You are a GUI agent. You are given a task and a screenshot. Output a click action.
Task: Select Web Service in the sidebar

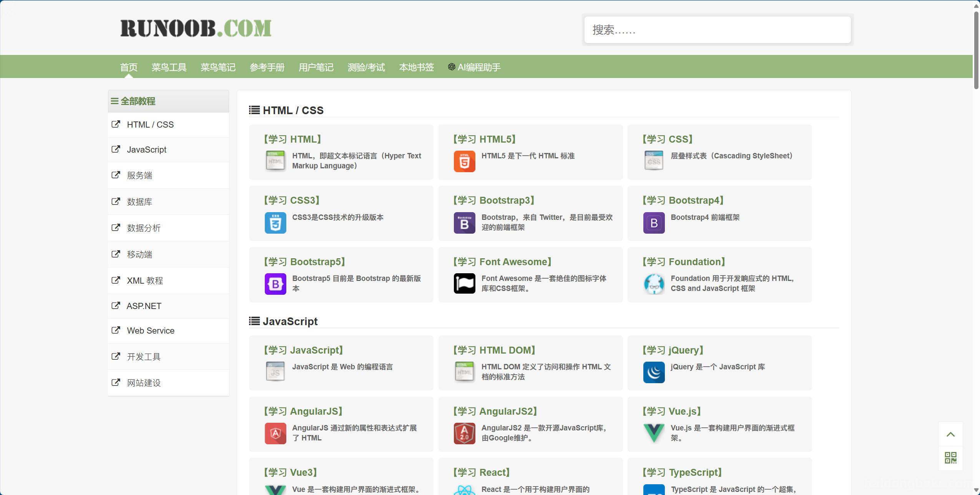click(168, 331)
